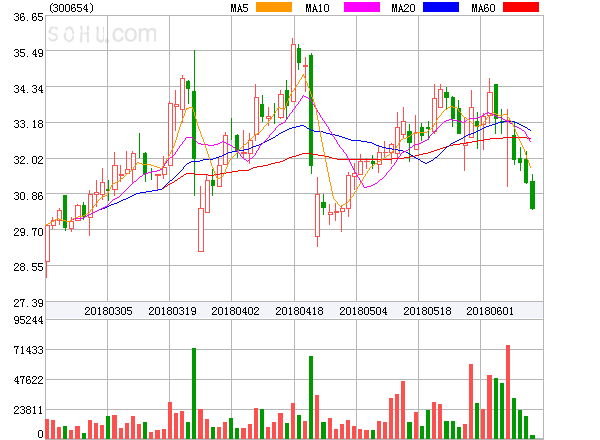Image resolution: width=600 pixels, height=440 pixels.
Task: Click the red MA60 legend swatch
Action: coord(521,7)
